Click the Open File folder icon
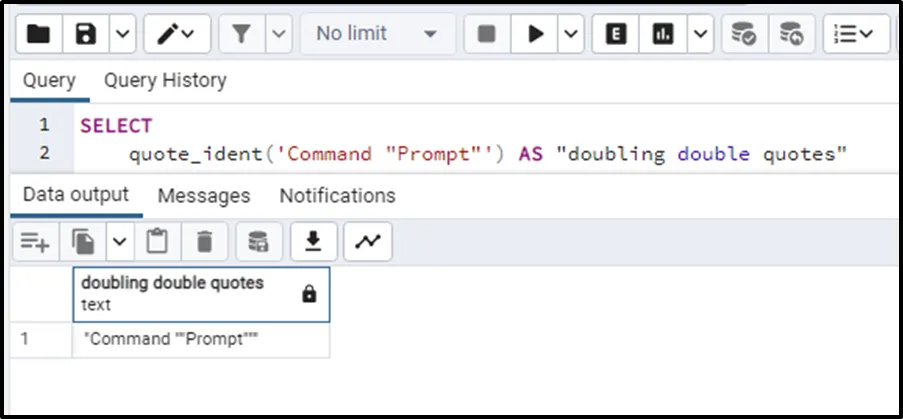903x419 pixels. click(x=39, y=34)
